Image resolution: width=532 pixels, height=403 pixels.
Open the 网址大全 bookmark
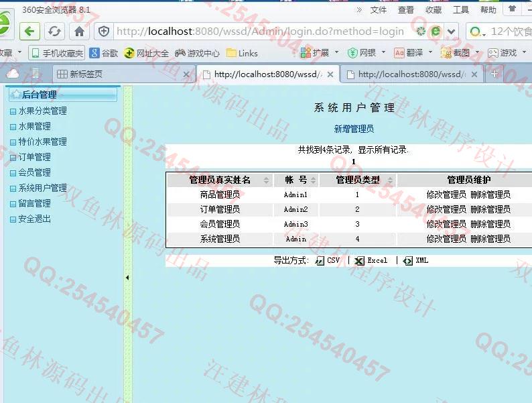146,53
